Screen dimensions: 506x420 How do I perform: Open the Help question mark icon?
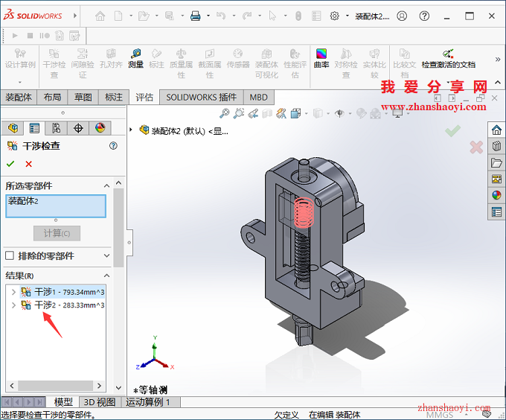(424, 16)
